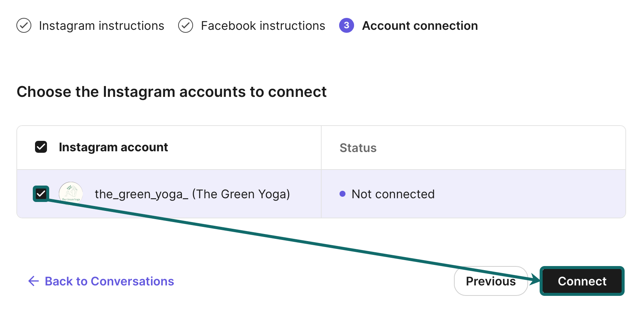Click the checkmark inside the header checkbox
The width and height of the screenshot is (644, 313).
[40, 147]
